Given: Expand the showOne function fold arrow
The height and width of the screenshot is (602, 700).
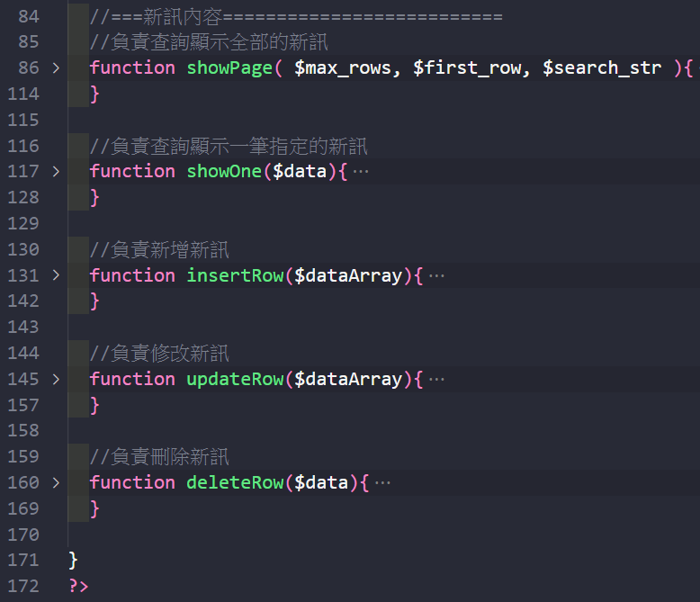Looking at the screenshot, I should [x=56, y=171].
